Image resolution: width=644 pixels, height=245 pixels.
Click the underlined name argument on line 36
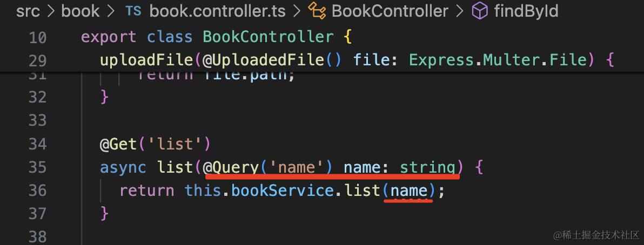pyautogui.click(x=408, y=190)
